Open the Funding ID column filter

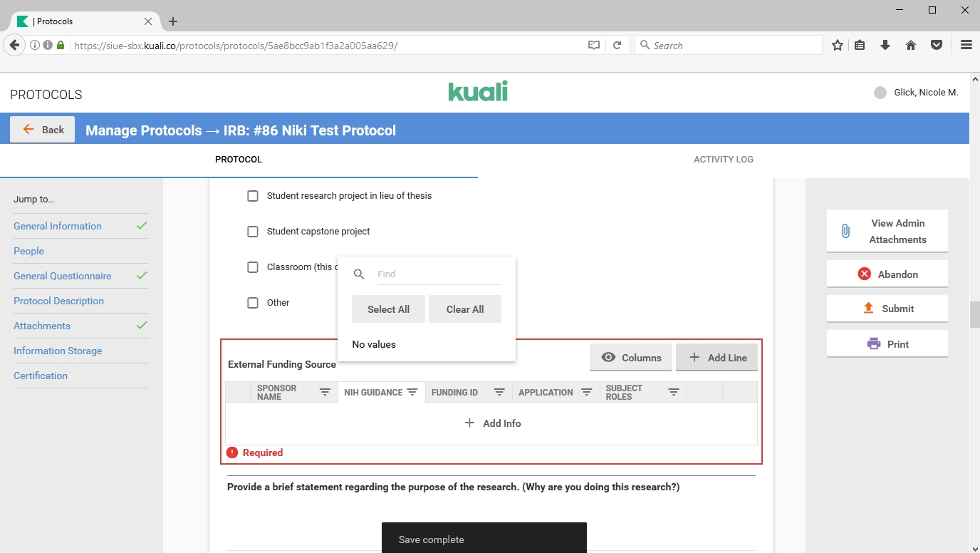tap(499, 393)
